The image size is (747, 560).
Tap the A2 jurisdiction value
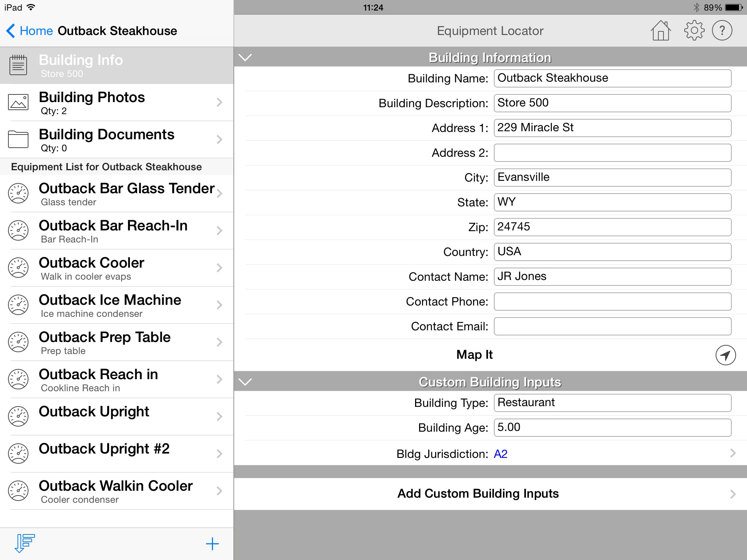point(500,454)
